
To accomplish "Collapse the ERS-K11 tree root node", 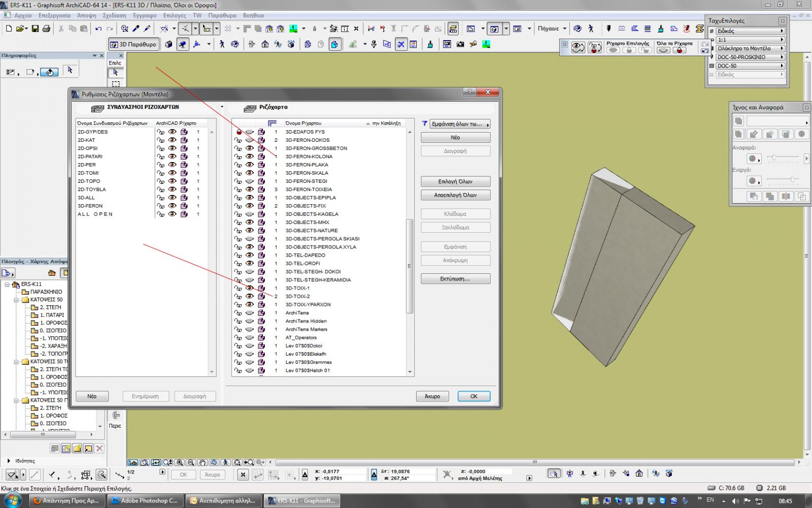I will point(7,284).
